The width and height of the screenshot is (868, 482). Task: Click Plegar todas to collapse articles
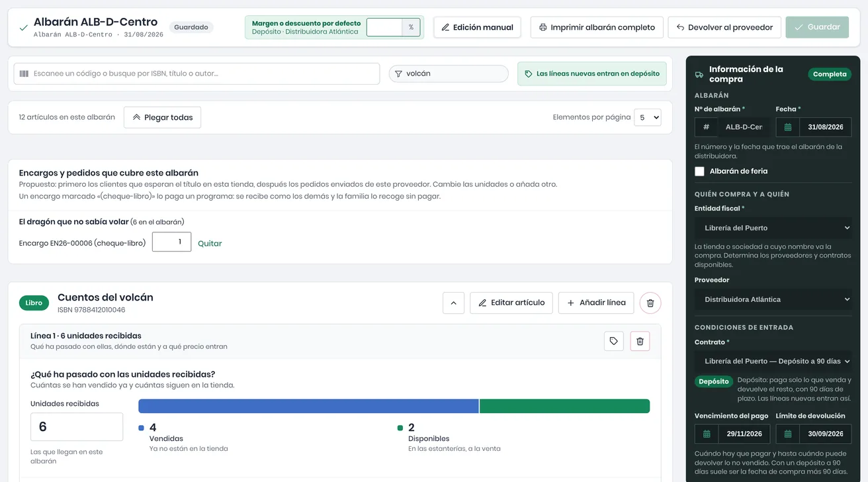[163, 117]
